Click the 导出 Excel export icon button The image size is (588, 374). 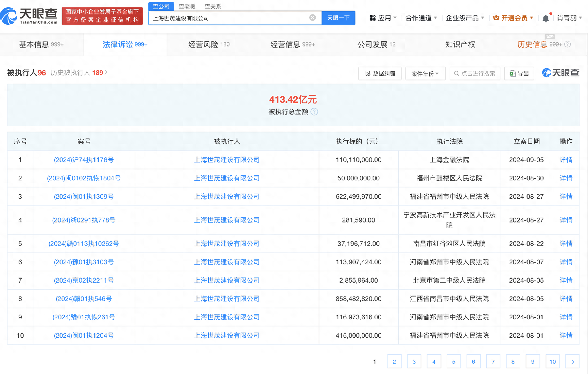519,73
